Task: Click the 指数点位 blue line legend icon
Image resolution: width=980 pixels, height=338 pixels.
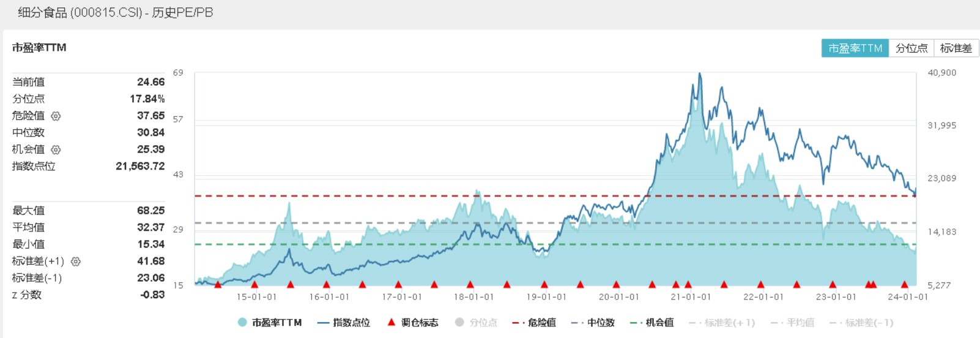Action: pyautogui.click(x=324, y=322)
